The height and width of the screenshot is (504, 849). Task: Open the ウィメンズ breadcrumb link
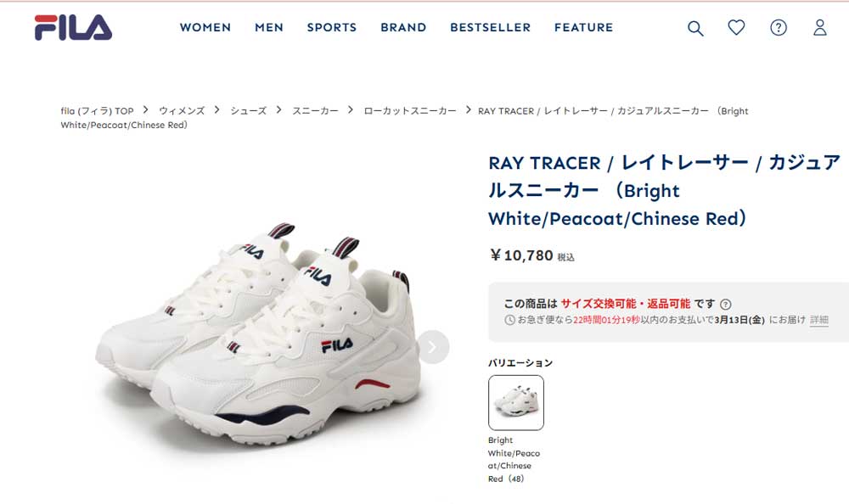point(182,111)
